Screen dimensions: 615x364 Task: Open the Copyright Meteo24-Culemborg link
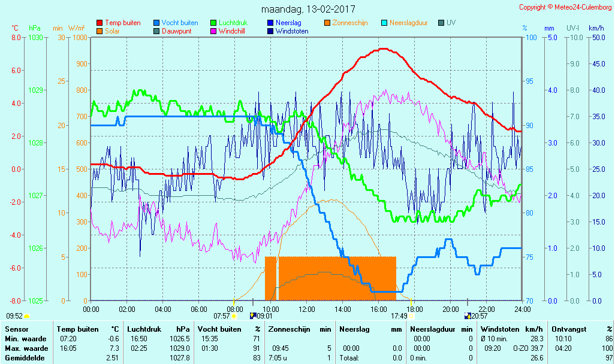565,7
